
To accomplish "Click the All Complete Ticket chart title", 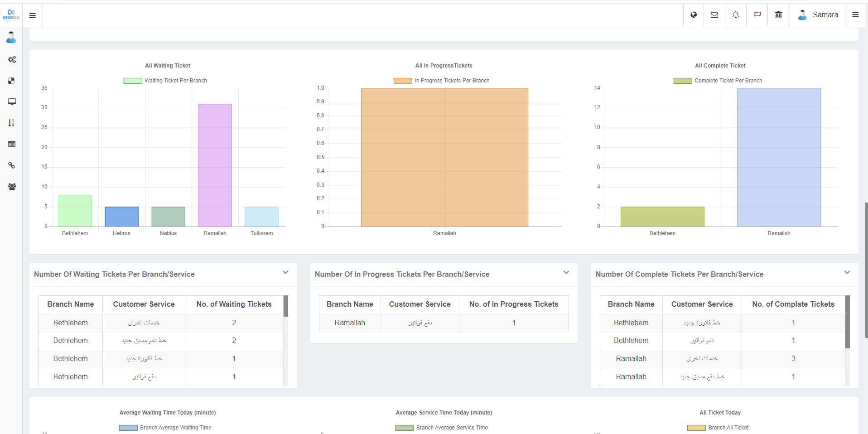I will click(720, 66).
